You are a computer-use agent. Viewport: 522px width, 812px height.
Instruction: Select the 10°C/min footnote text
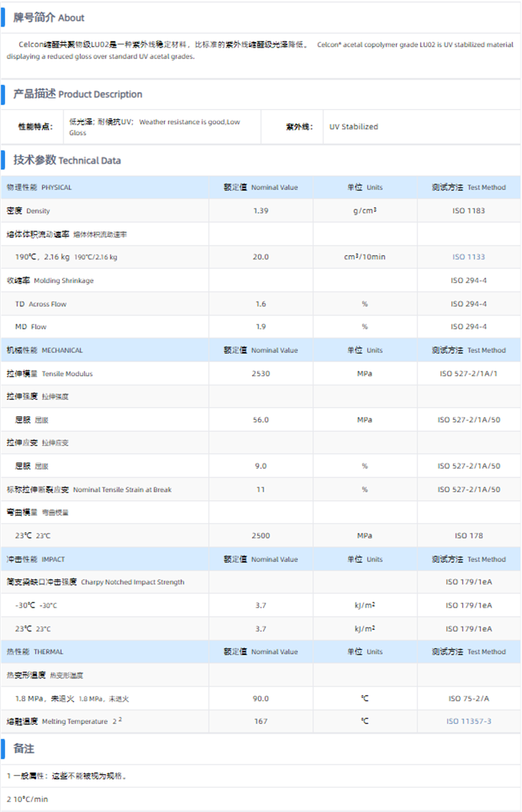pos(27,799)
